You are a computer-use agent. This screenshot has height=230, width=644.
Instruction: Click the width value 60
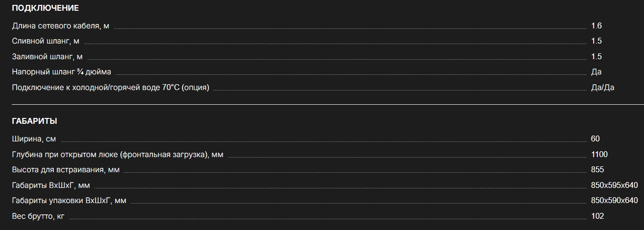click(595, 139)
